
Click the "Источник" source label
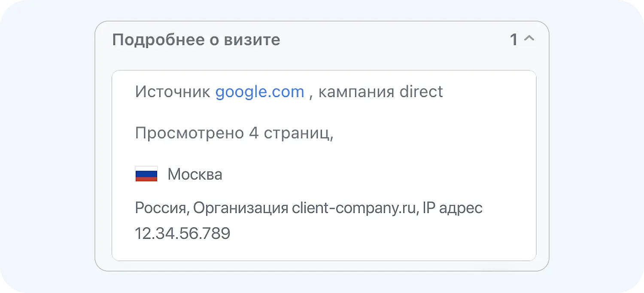(173, 92)
